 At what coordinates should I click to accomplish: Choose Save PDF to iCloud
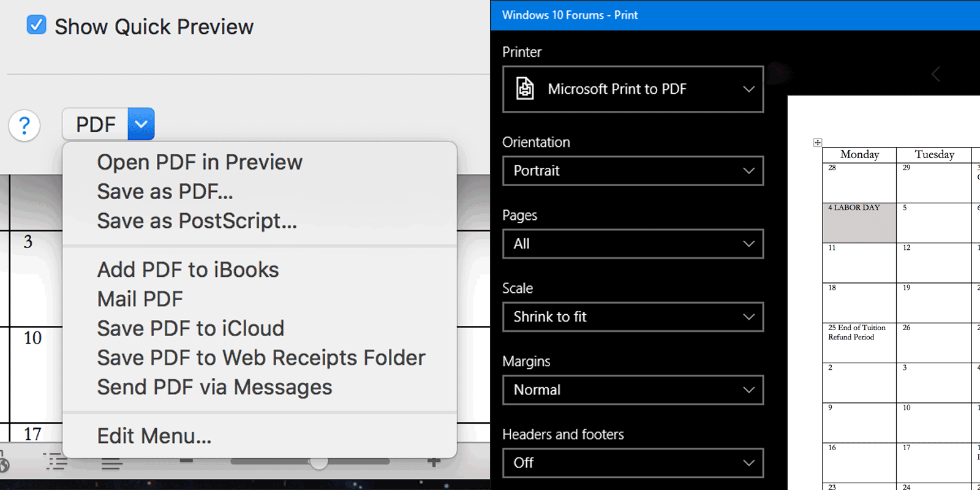coord(190,329)
